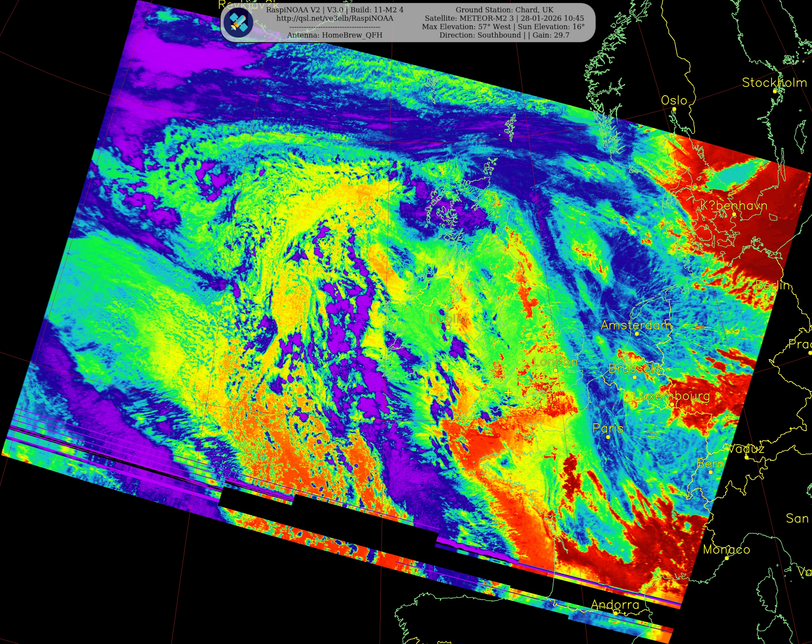Click the Oslo city dot marker

(674, 109)
